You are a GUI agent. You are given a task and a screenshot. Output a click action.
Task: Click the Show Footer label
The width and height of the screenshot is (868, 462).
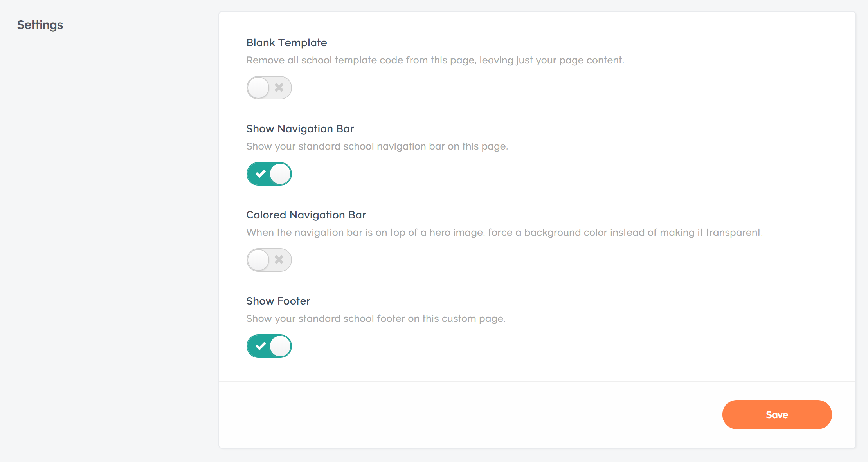click(278, 301)
